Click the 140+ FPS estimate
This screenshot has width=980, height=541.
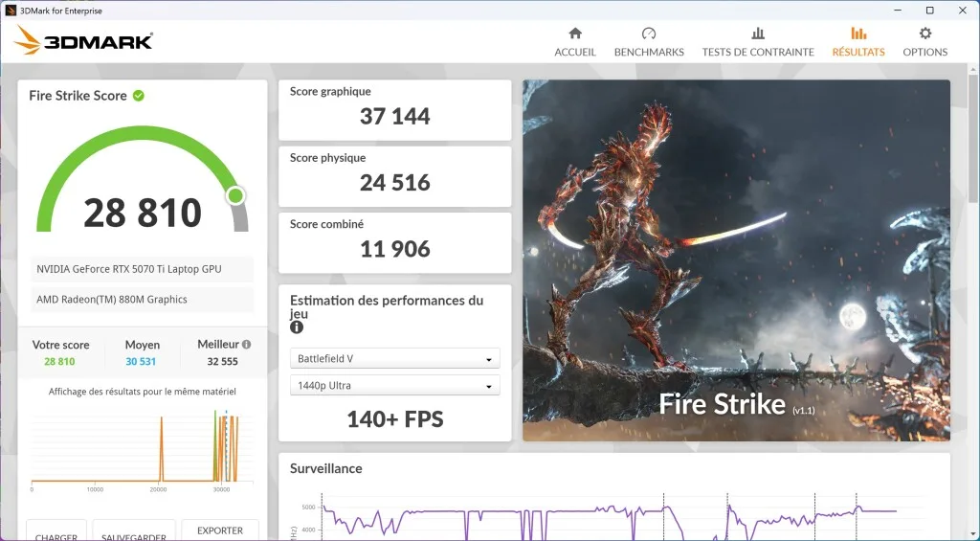[395, 419]
